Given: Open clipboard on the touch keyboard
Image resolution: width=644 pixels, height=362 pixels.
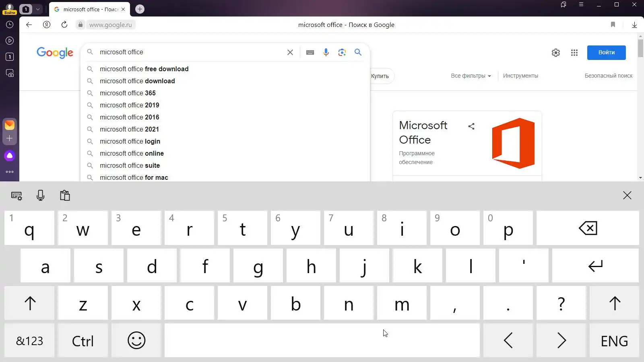Looking at the screenshot, I should pyautogui.click(x=65, y=195).
